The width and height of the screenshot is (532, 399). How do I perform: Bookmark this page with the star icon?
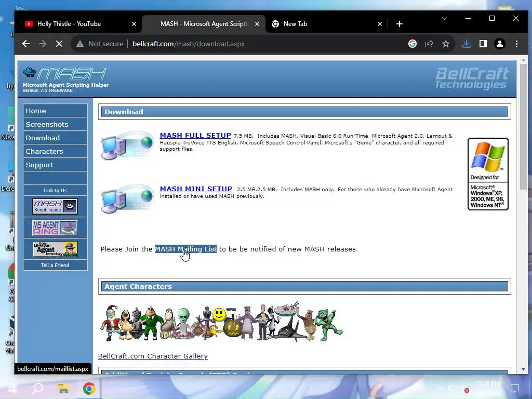tap(446, 44)
